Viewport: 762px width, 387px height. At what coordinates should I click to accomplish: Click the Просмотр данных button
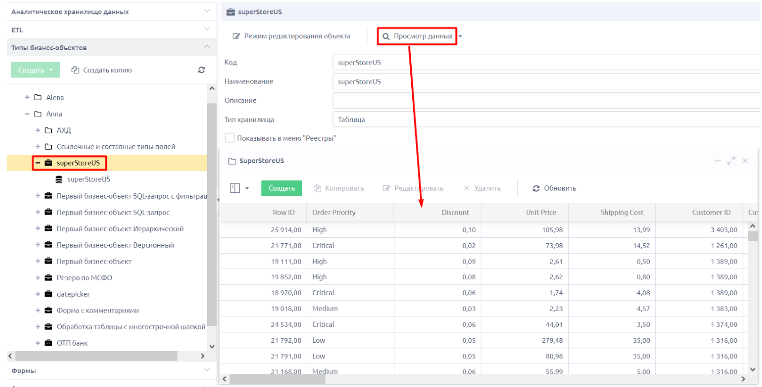417,36
